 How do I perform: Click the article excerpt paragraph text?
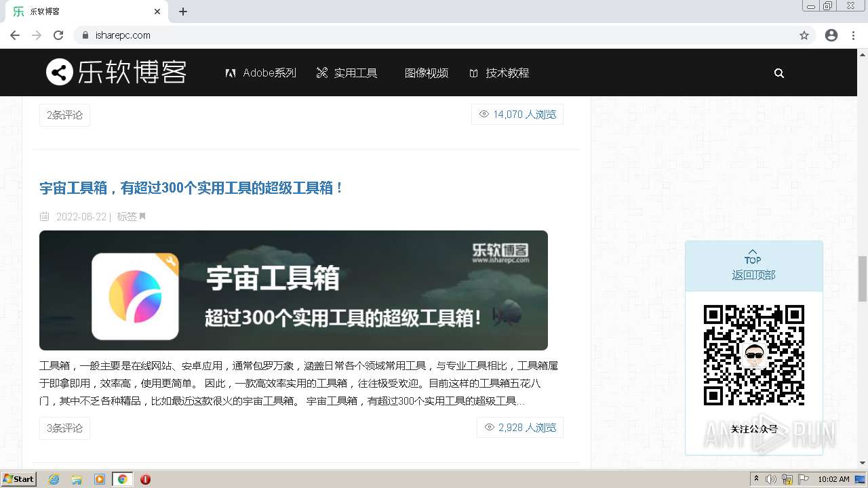coord(298,384)
